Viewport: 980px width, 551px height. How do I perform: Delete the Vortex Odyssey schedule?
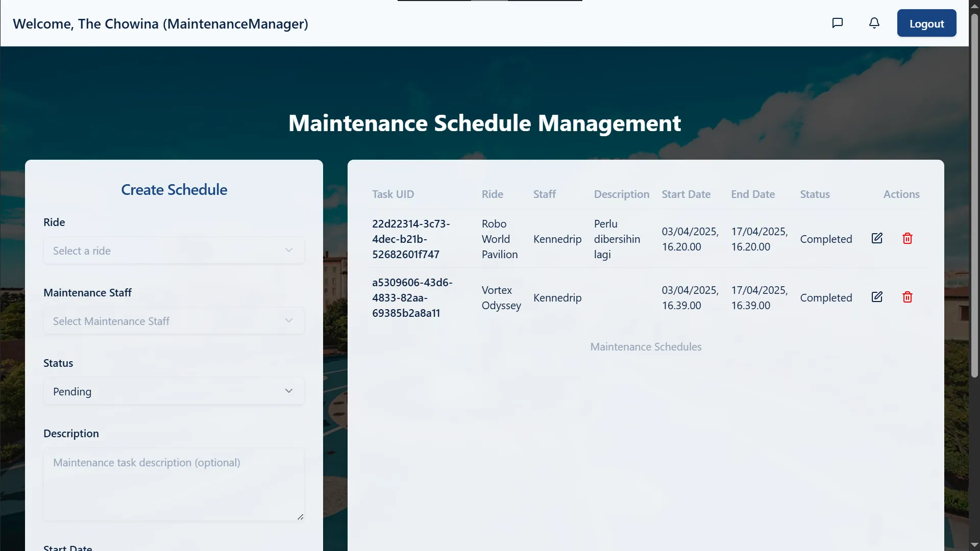coord(907,297)
